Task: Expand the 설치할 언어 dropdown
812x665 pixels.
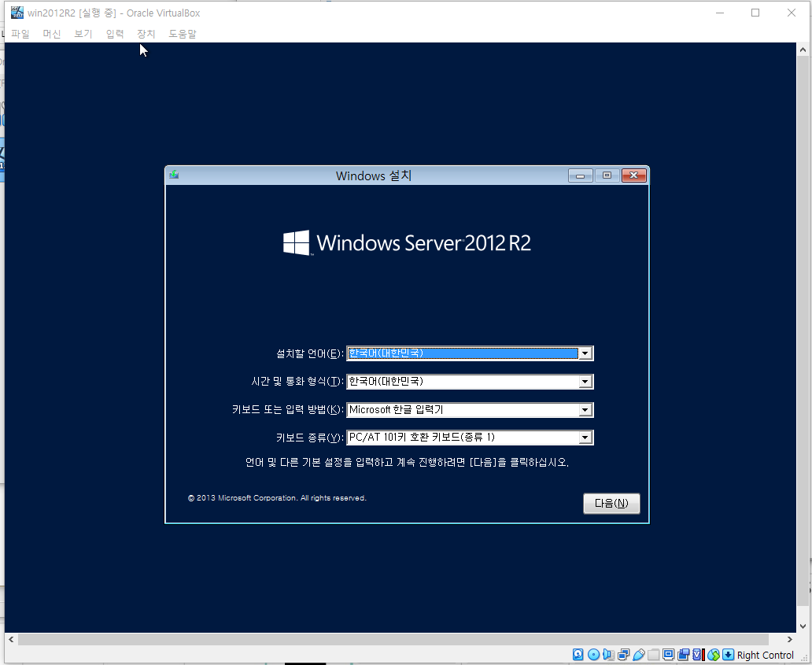Action: pyautogui.click(x=585, y=353)
